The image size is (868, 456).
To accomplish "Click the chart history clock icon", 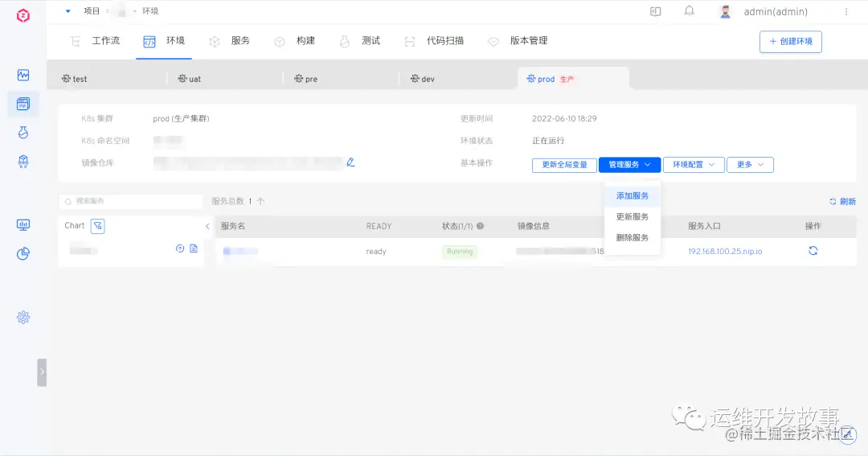I will pyautogui.click(x=180, y=249).
